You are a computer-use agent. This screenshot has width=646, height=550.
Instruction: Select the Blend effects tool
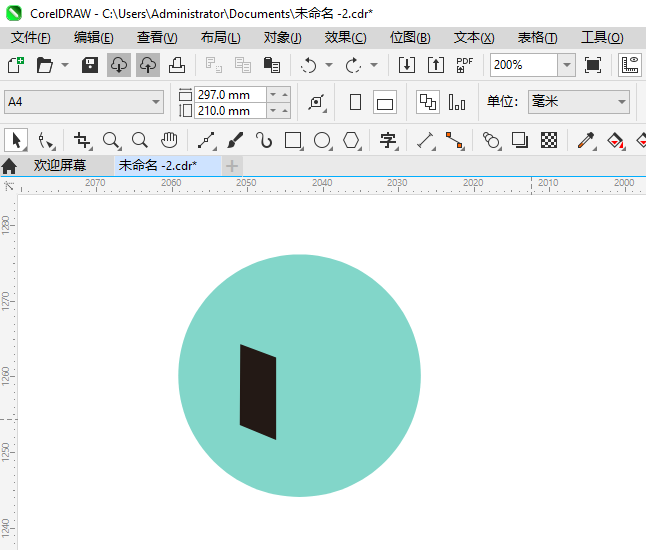492,140
